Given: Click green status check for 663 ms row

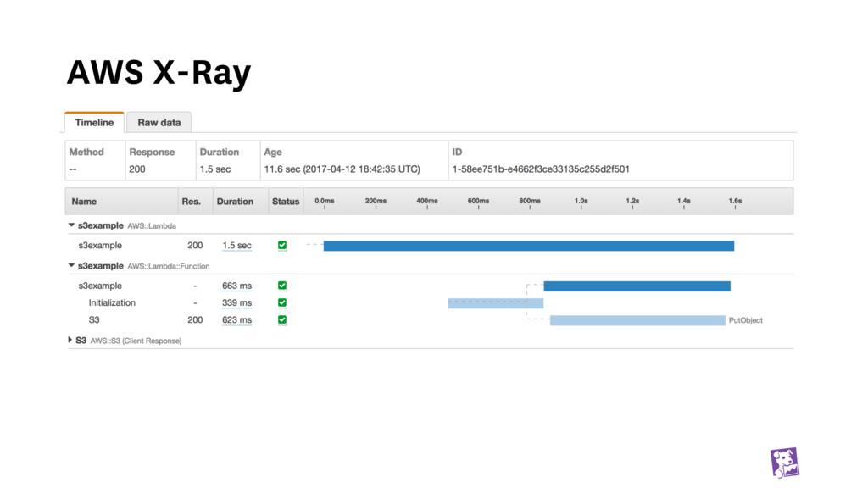Looking at the screenshot, I should [282, 286].
